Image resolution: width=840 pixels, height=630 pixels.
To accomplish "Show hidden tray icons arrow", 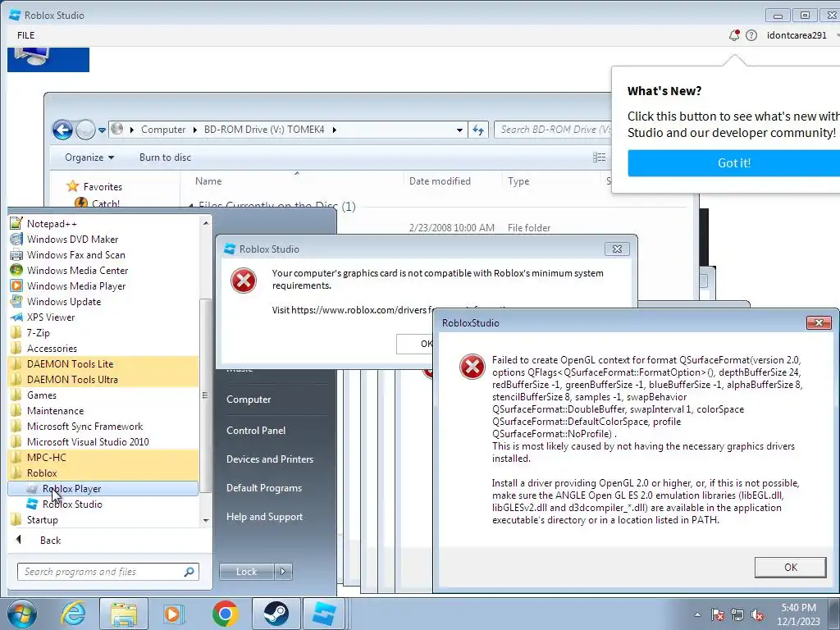I will [697, 614].
